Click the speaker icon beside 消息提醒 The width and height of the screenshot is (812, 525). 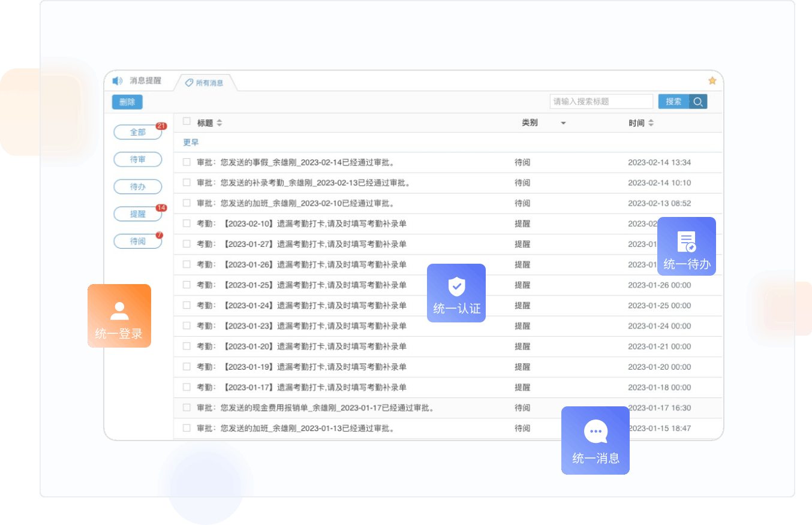(x=118, y=81)
